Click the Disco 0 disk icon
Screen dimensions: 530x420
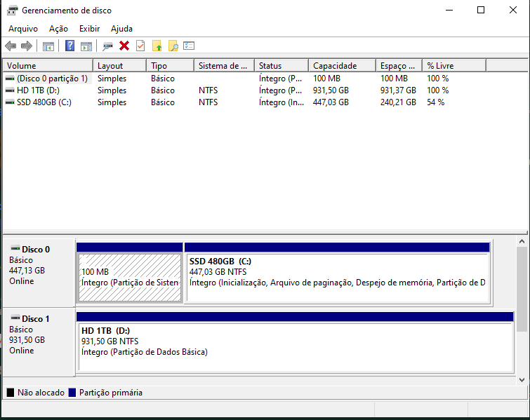[x=15, y=248]
